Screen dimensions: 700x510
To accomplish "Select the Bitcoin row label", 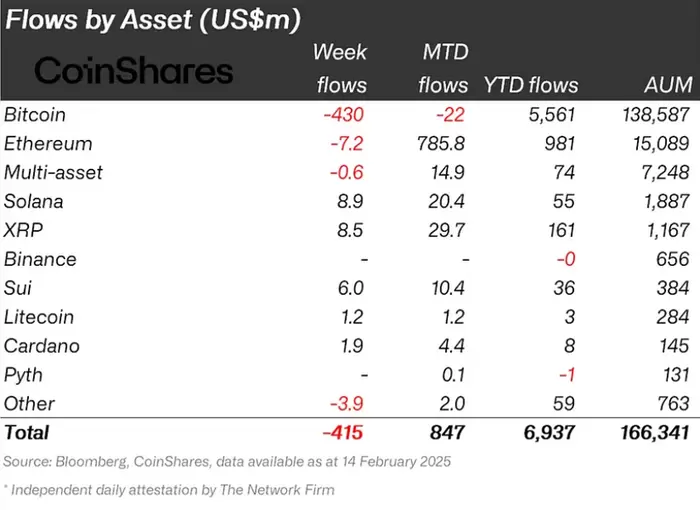I will pos(34,114).
